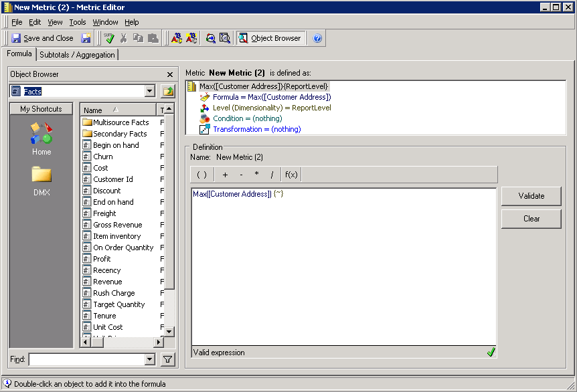Open the Tools menu
The height and width of the screenshot is (392, 577).
click(78, 22)
